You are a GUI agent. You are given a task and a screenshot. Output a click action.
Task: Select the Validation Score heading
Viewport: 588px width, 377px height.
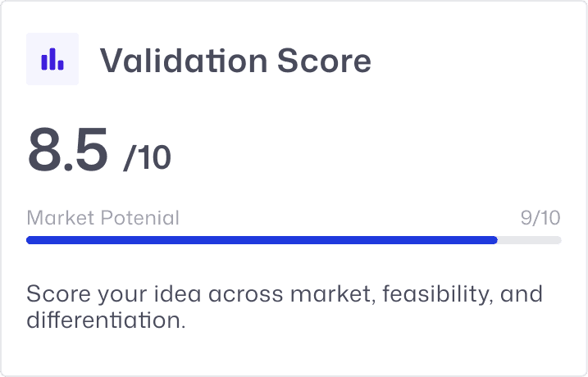coord(235,60)
